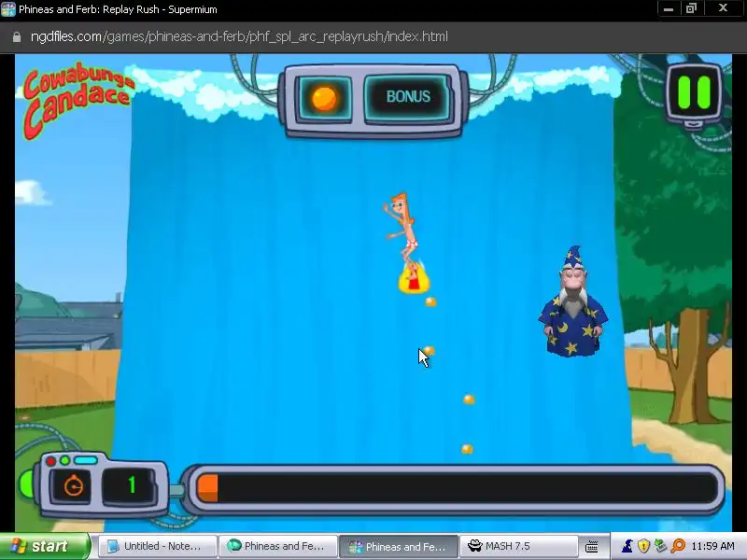Switch to the first Phineas and Ferb taskbar item
The height and width of the screenshot is (560, 747).
278,546
